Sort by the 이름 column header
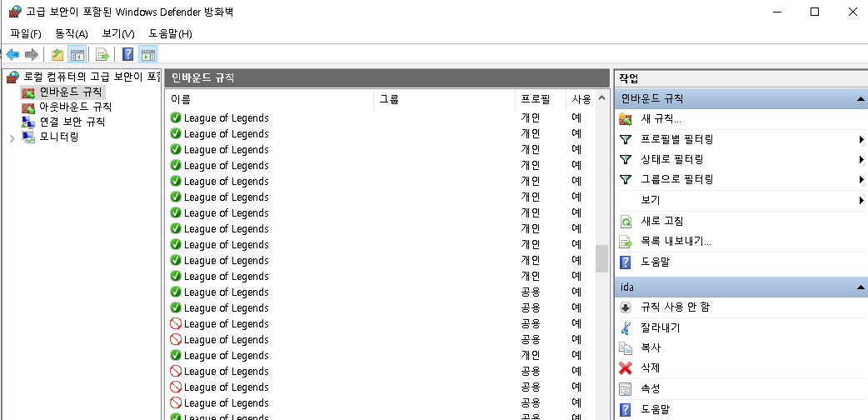The width and height of the screenshot is (868, 420). point(269,100)
